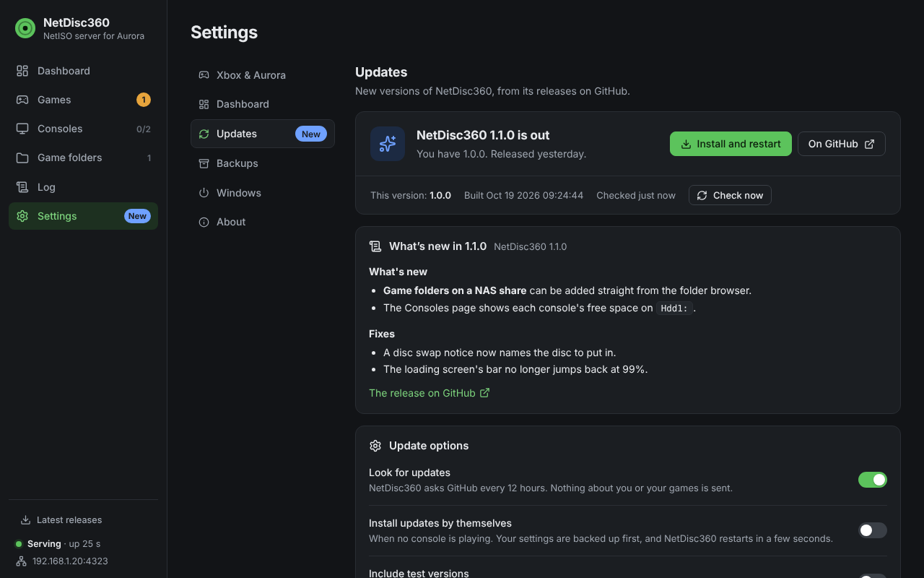Click Install and restart
Screen dimensions: 924x578
point(731,144)
